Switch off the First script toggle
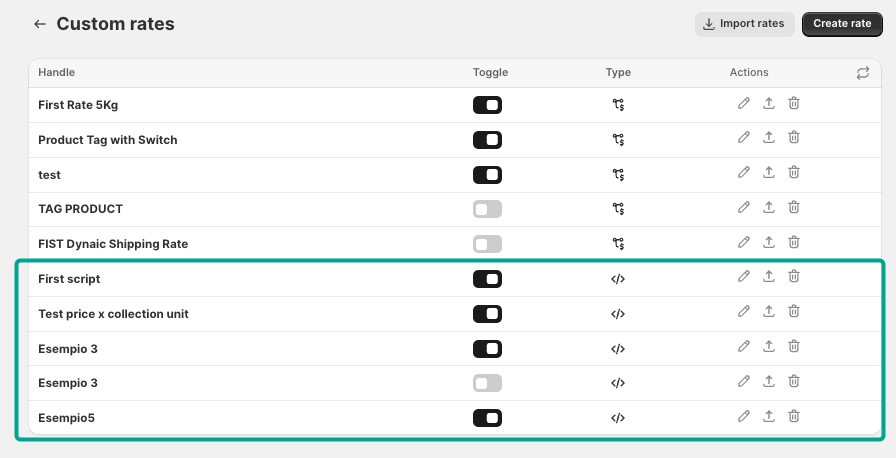896x458 pixels. pyautogui.click(x=487, y=279)
